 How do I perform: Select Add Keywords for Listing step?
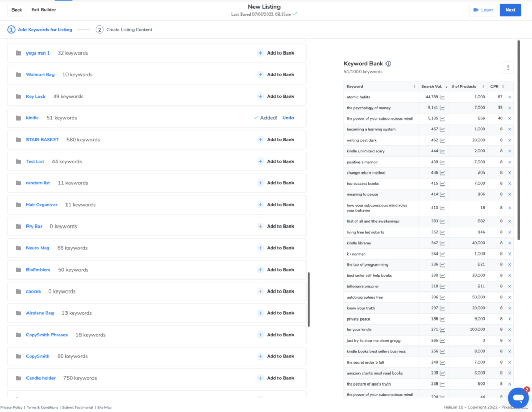(x=40, y=30)
